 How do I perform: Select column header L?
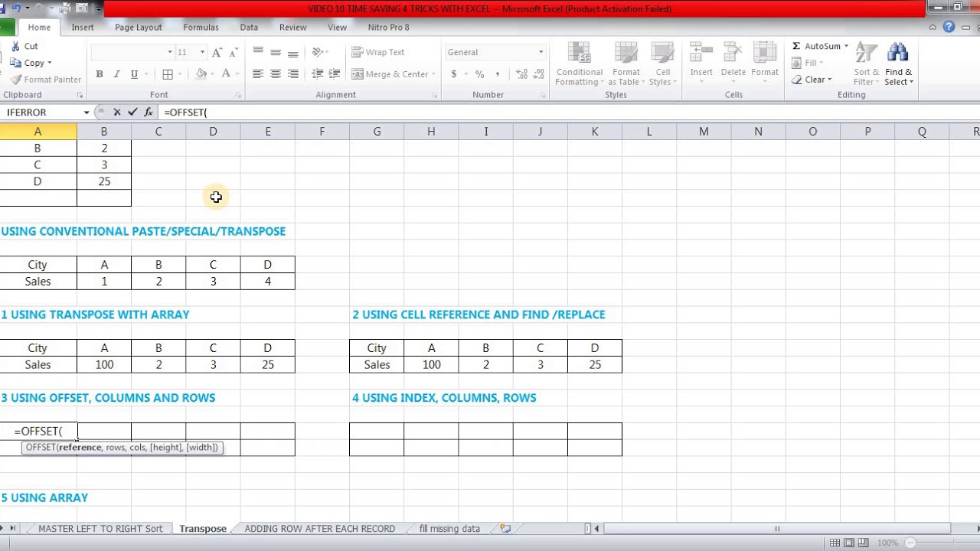649,132
